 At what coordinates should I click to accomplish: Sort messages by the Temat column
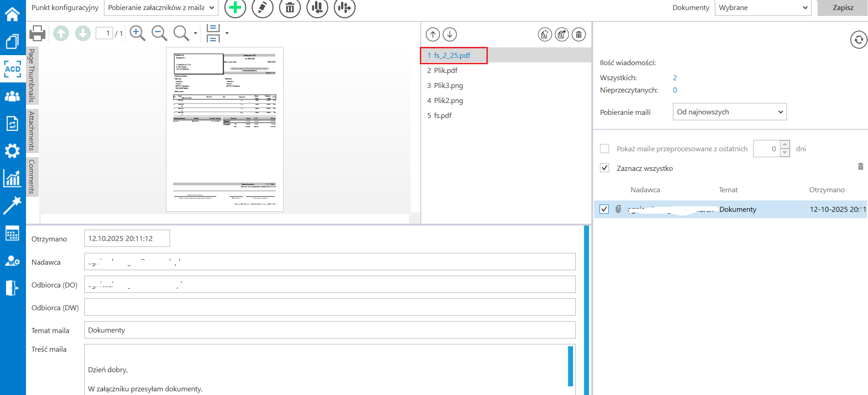728,190
